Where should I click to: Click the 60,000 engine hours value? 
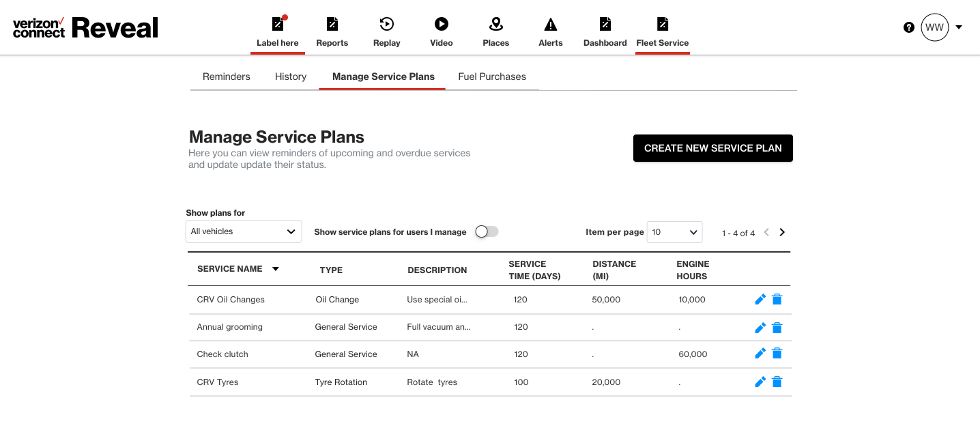(693, 354)
